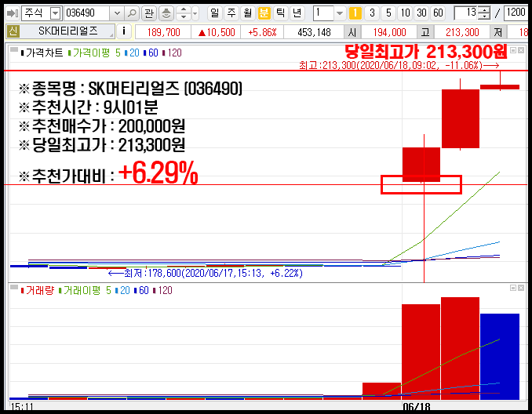Select the 주 weekly chart period

pos(231,13)
